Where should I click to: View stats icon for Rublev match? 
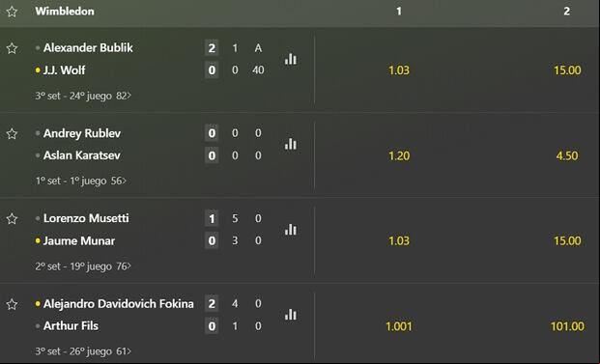291,144
